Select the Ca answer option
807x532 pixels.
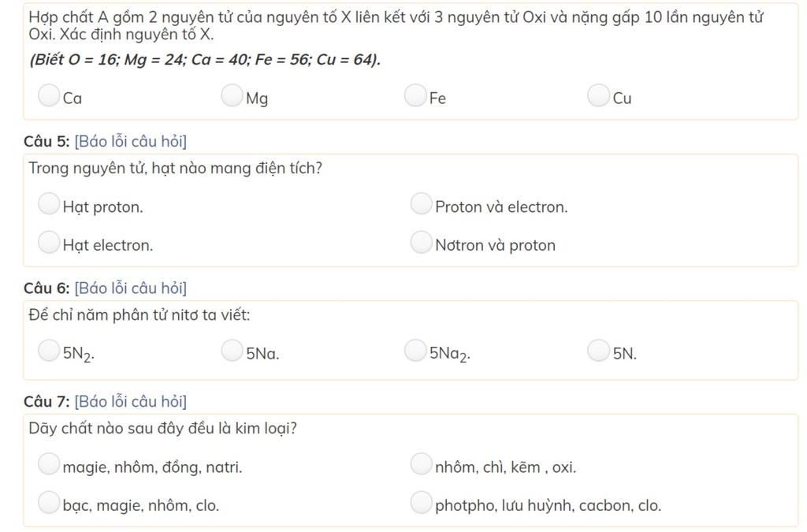(49, 96)
